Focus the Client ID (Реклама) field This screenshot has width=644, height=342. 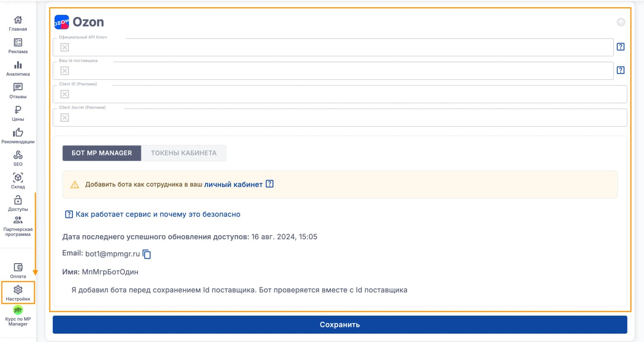pos(340,94)
